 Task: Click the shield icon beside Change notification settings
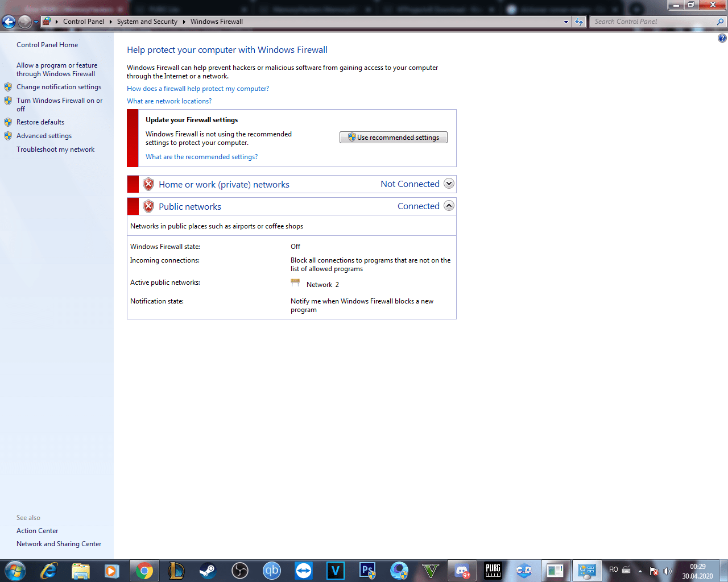pos(8,87)
